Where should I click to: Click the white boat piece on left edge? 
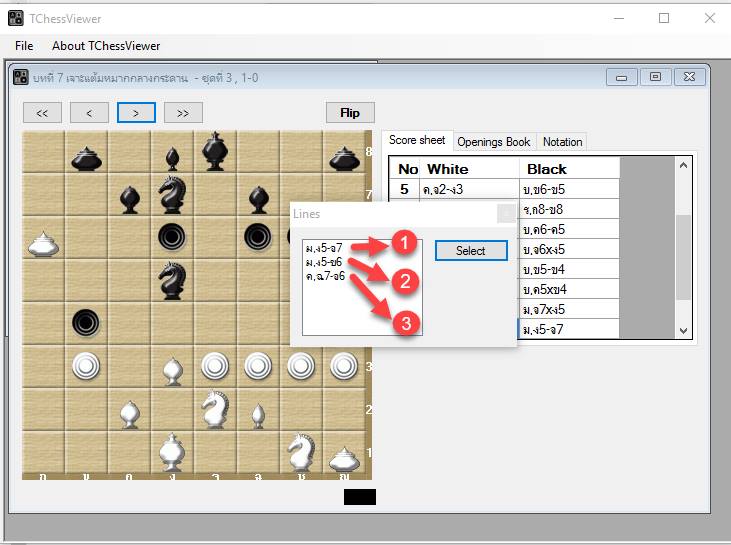click(x=42, y=243)
